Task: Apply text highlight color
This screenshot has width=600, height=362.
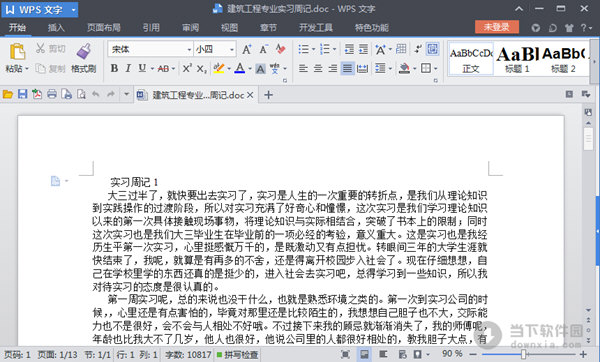Action: (x=218, y=68)
